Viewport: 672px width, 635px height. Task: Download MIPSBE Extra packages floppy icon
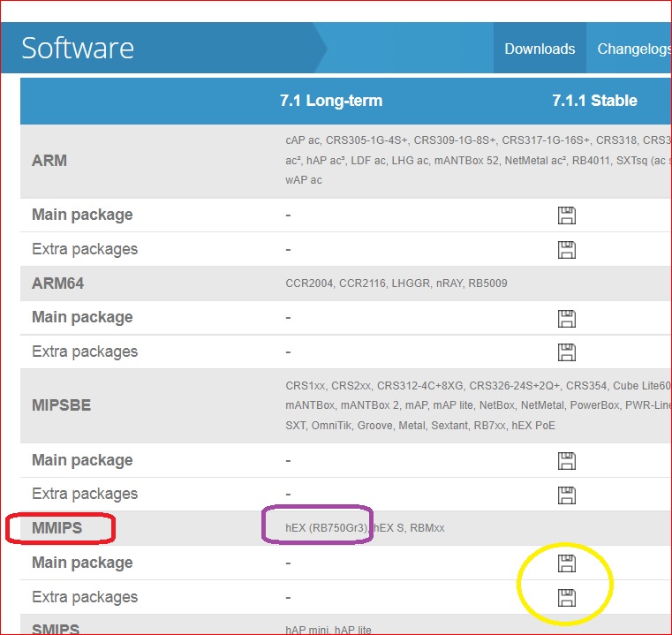[567, 495]
